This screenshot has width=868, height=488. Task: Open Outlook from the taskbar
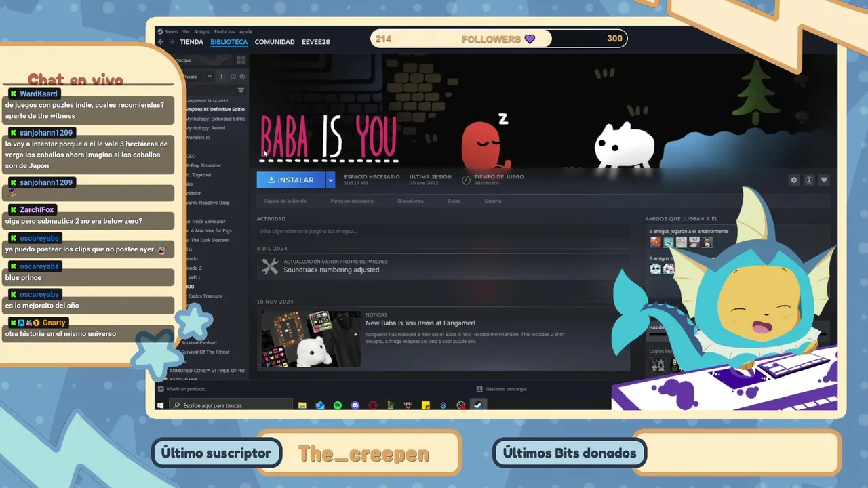[x=320, y=405]
